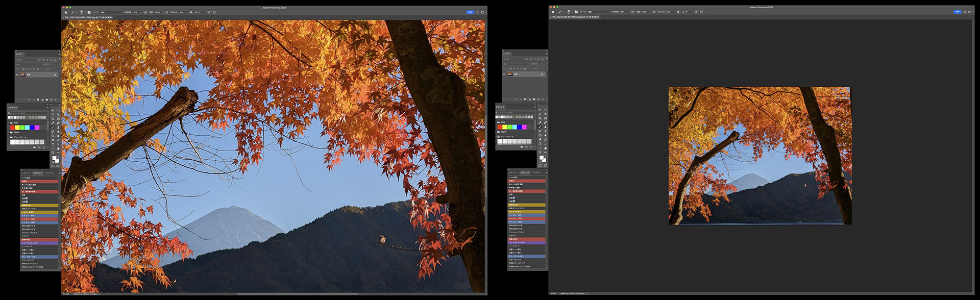Activate the Brush tool in right window toolbox
Screen dimensions: 980x300
(x=540, y=127)
